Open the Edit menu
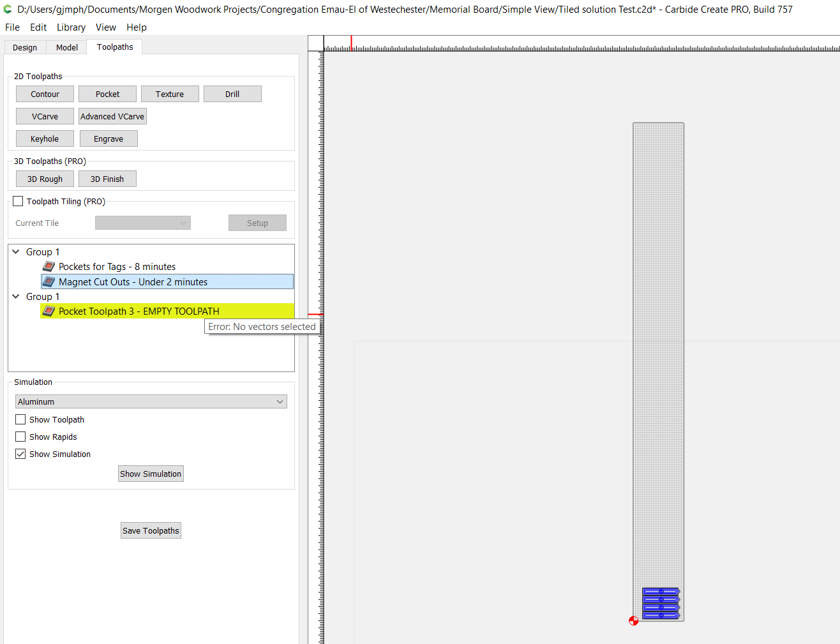The height and width of the screenshot is (644, 840). coord(38,27)
